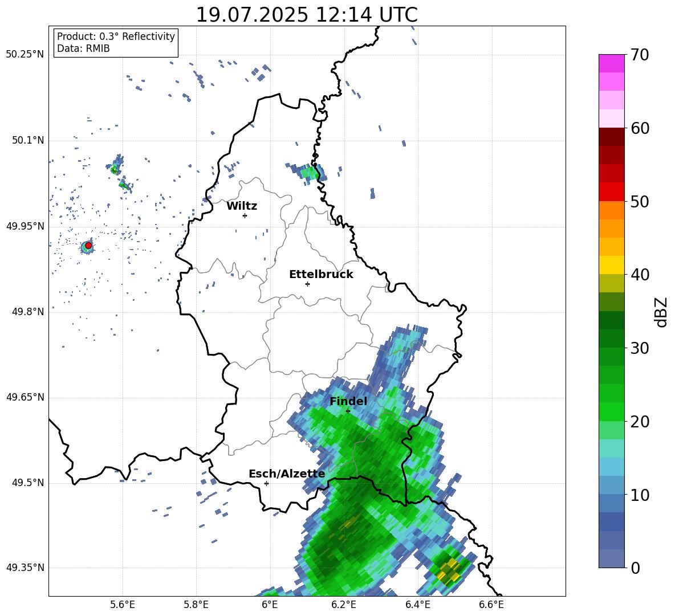Click the 49.5°N latitude label
Image resolution: width=675 pixels, height=616 pixels.
pos(28,483)
